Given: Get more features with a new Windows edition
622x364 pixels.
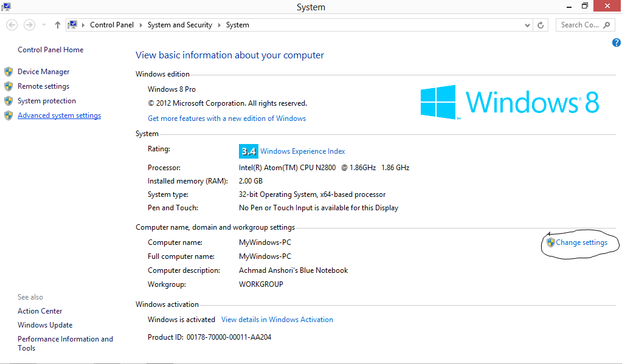Looking at the screenshot, I should click(227, 118).
